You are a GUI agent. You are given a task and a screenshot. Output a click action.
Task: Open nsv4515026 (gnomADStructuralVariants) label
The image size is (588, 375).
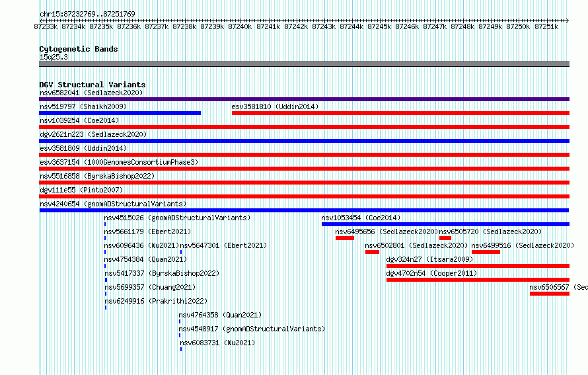click(177, 218)
